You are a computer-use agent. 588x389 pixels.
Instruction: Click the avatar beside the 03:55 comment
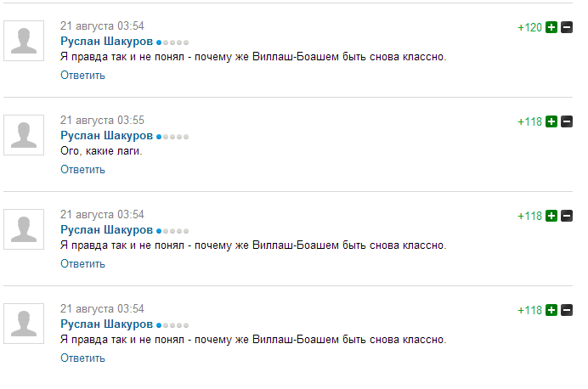[x=24, y=135]
